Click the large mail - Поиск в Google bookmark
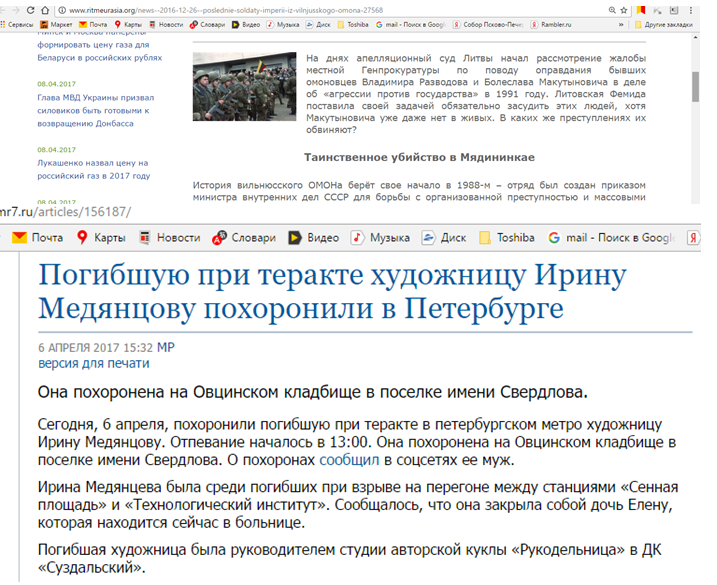 click(x=612, y=238)
